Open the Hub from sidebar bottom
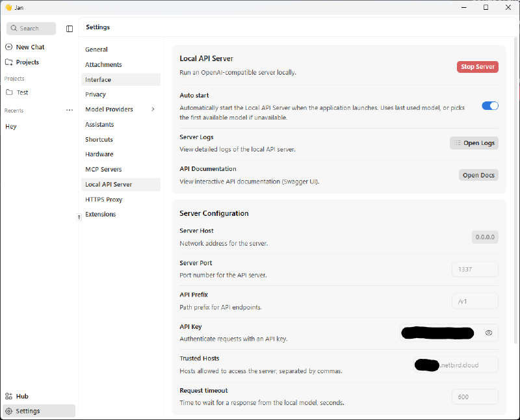Screen dimensions: 520x420 (x=9, y=396)
